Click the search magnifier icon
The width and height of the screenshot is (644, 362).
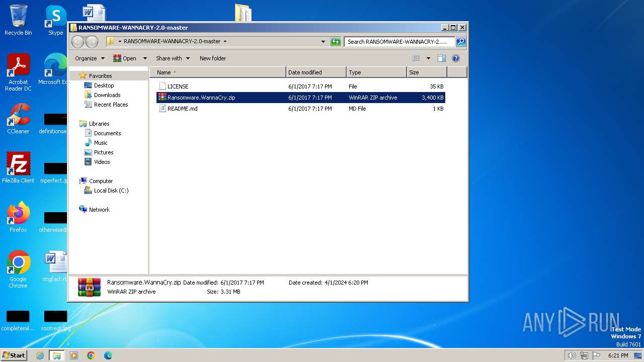tap(460, 42)
